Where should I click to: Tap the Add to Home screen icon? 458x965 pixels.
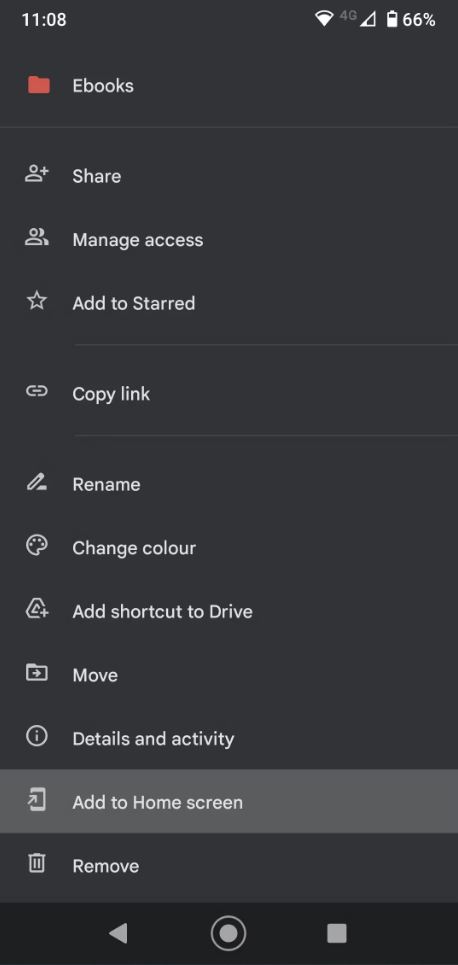pyautogui.click(x=37, y=801)
